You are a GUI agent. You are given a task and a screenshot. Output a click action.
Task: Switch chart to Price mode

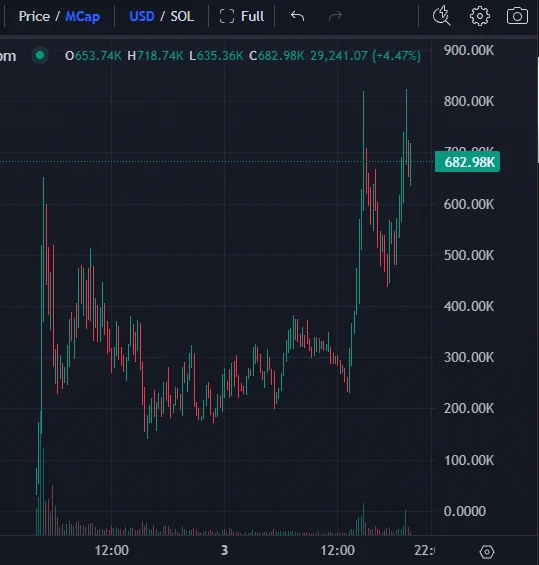[x=34, y=16]
